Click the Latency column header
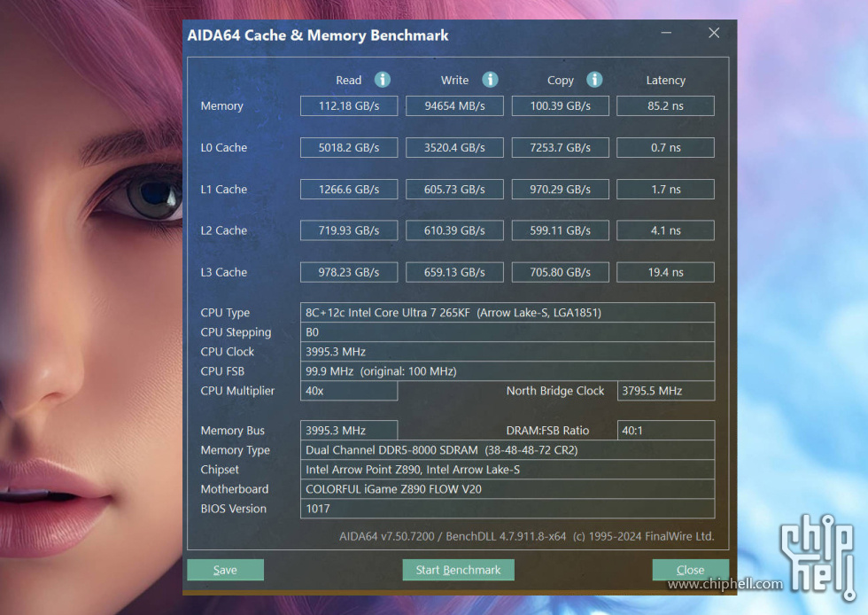868x615 pixels. 665,81
